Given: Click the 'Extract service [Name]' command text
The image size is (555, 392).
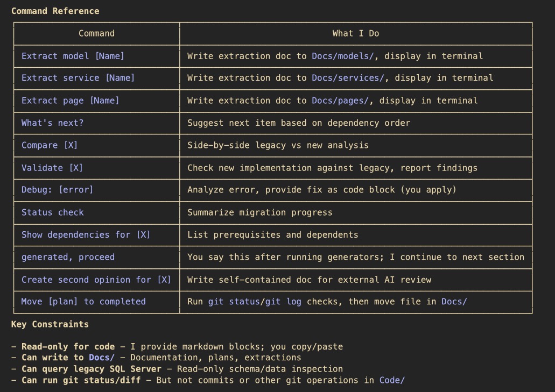Looking at the screenshot, I should (78, 78).
